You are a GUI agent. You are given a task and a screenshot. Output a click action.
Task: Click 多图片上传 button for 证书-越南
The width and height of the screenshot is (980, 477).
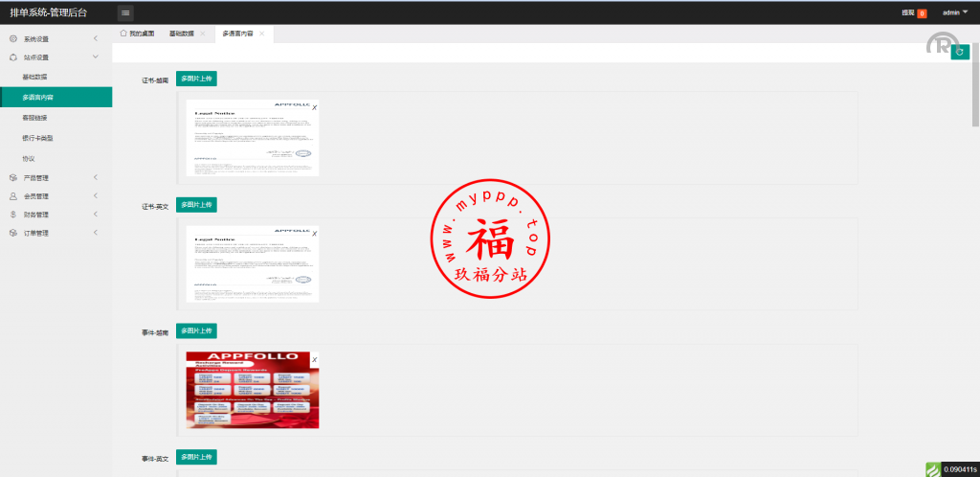[196, 79]
